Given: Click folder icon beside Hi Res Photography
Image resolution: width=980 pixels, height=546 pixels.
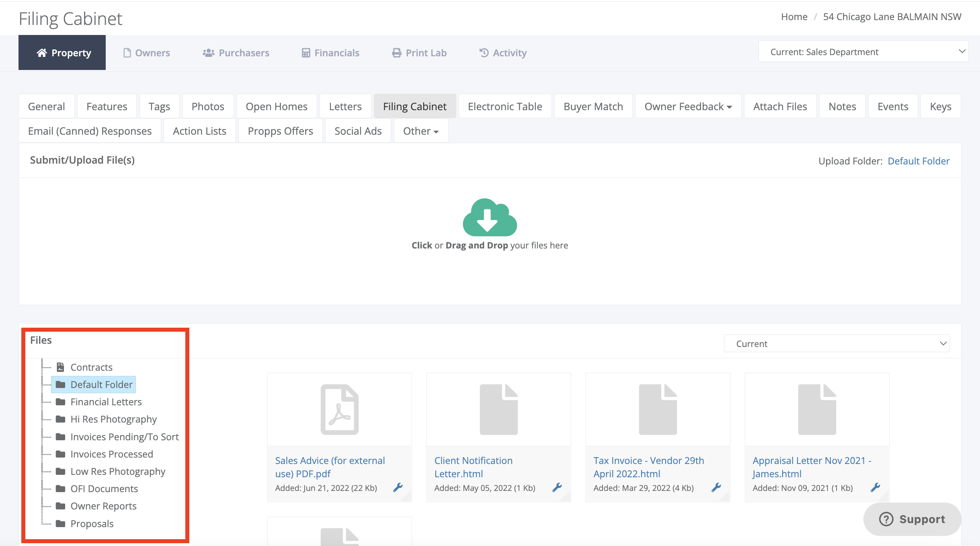Looking at the screenshot, I should pos(61,419).
